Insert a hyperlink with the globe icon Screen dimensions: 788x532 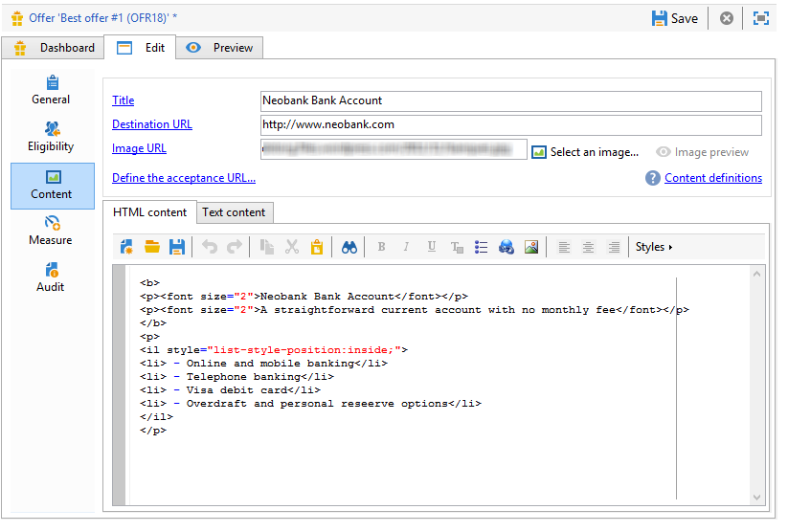pyautogui.click(x=507, y=247)
